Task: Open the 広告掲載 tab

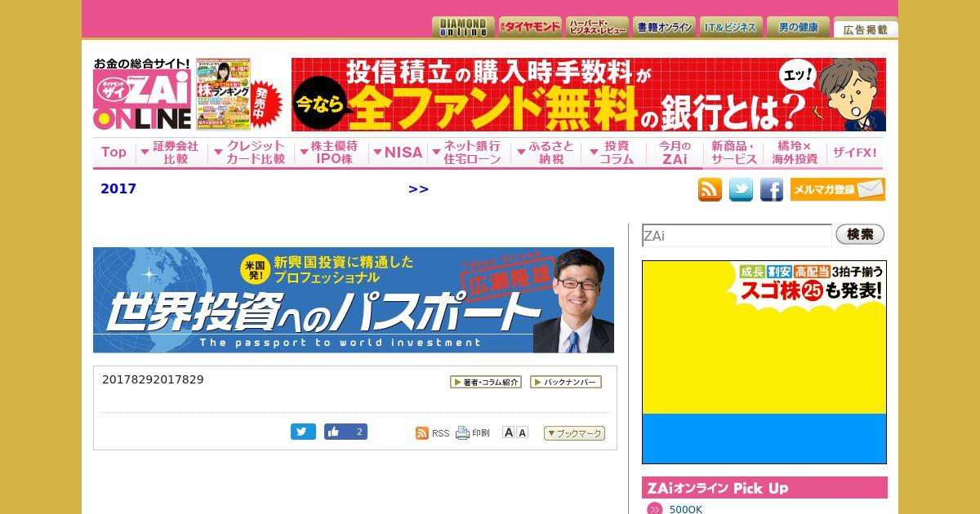Action: coord(865,29)
